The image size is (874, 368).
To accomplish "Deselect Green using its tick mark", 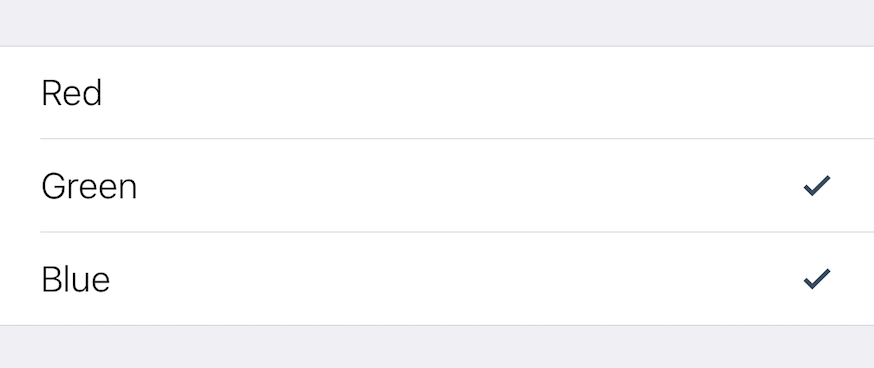I will coord(817,186).
